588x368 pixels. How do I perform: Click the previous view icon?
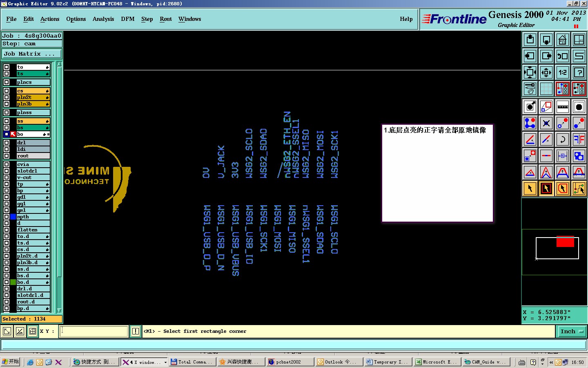click(x=563, y=56)
